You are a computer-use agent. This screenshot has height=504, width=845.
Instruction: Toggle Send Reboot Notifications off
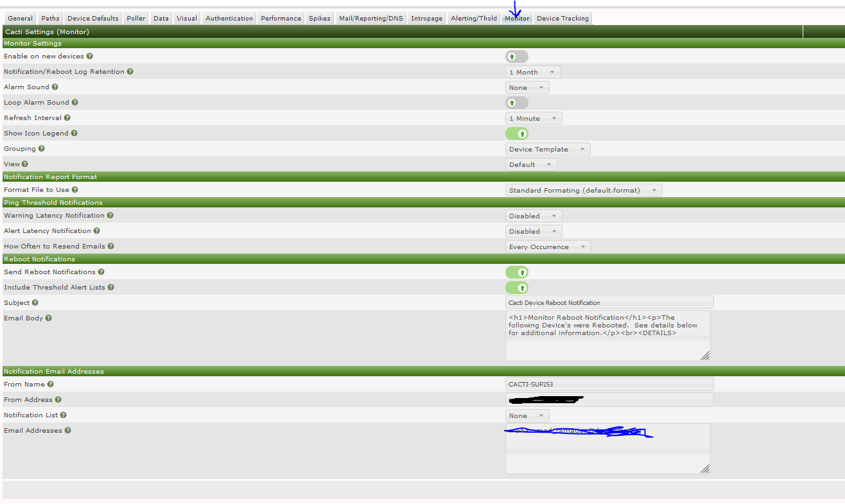pos(517,272)
